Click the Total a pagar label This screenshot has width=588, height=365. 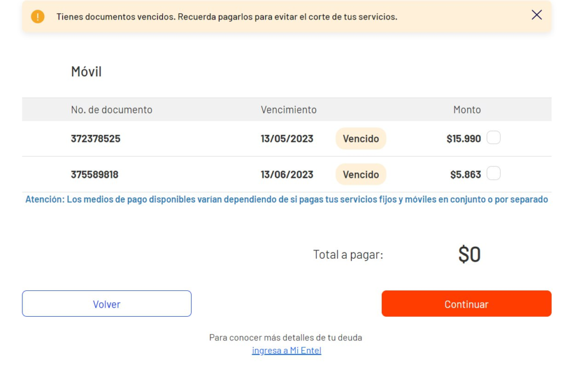[348, 254]
